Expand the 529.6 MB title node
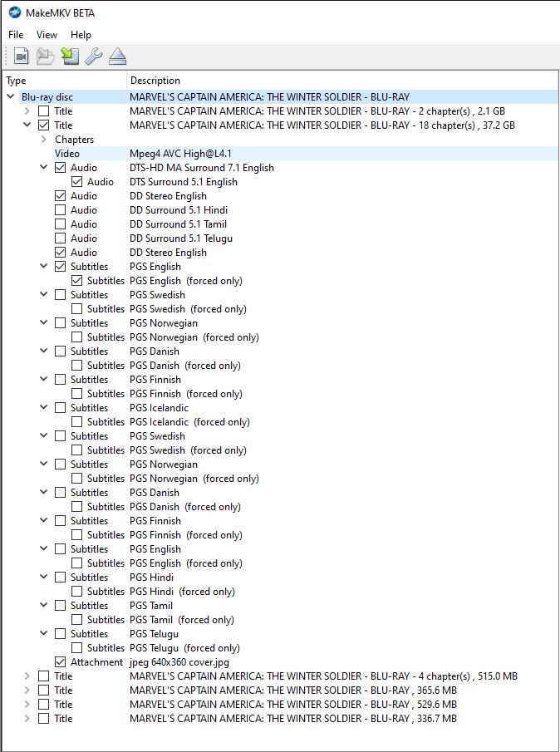The height and width of the screenshot is (752, 560). pyautogui.click(x=27, y=704)
